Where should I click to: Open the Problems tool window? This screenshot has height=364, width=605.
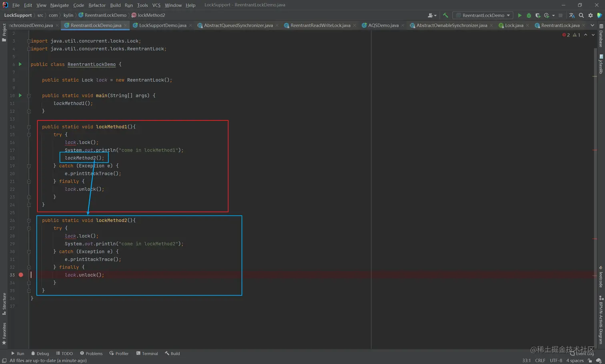click(x=91, y=354)
